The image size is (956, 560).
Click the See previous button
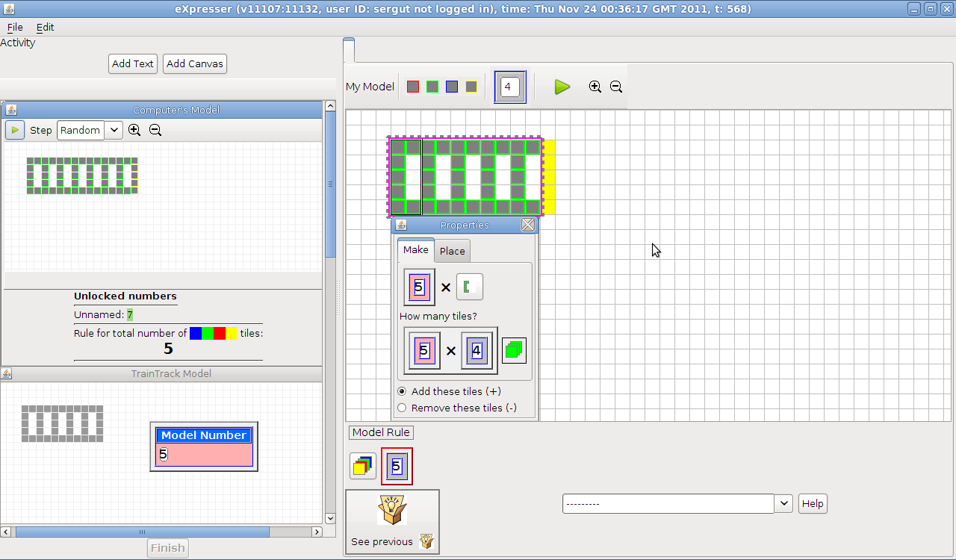(392, 522)
